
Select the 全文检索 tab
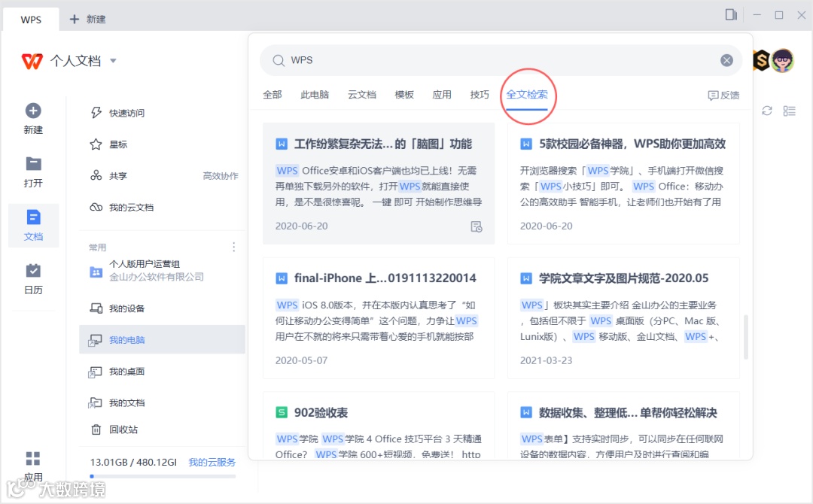click(527, 95)
